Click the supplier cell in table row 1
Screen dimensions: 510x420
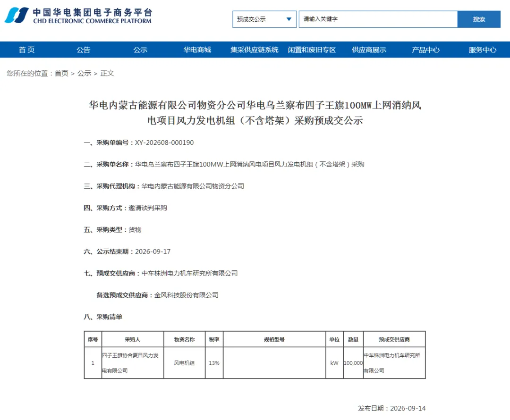(394, 363)
